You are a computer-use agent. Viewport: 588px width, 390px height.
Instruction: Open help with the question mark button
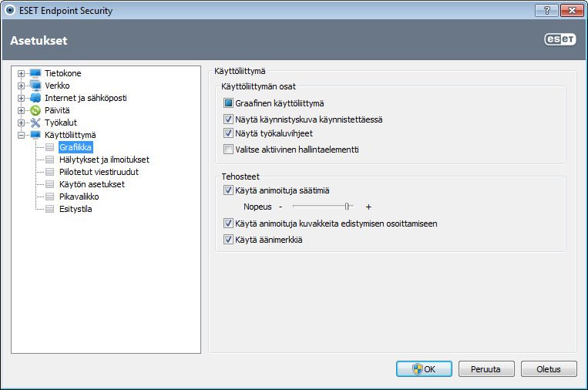(x=546, y=11)
